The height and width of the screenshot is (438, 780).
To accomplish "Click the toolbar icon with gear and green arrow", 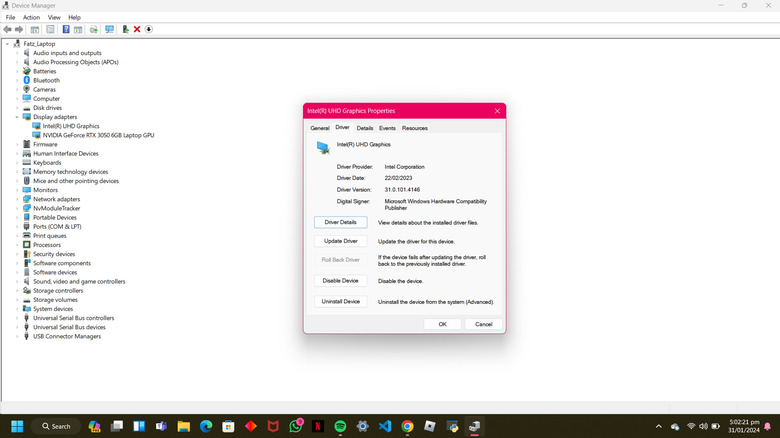I will pyautogui.click(x=94, y=29).
